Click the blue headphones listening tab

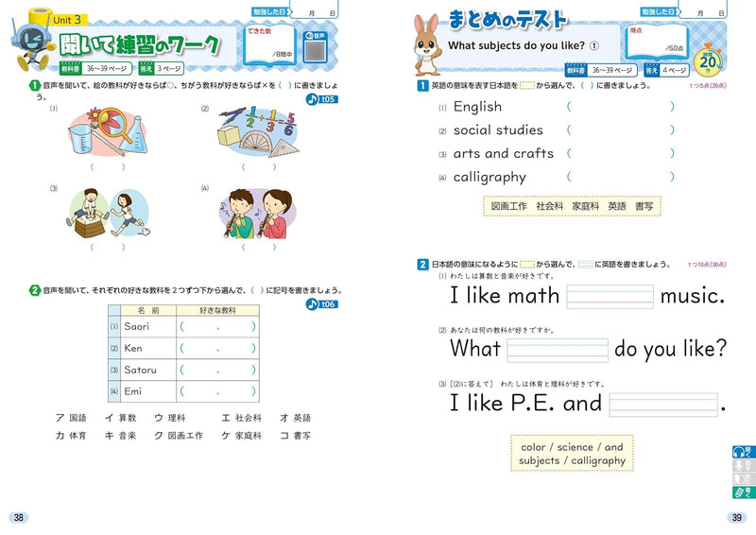point(744,452)
